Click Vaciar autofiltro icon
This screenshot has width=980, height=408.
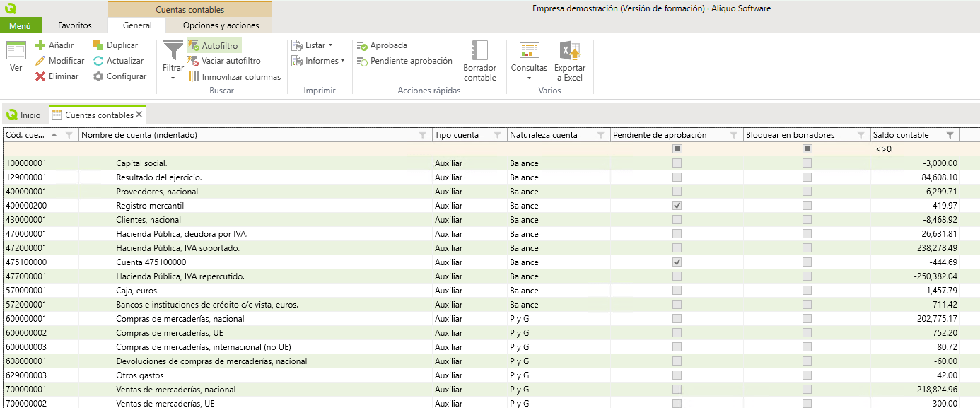tap(193, 61)
